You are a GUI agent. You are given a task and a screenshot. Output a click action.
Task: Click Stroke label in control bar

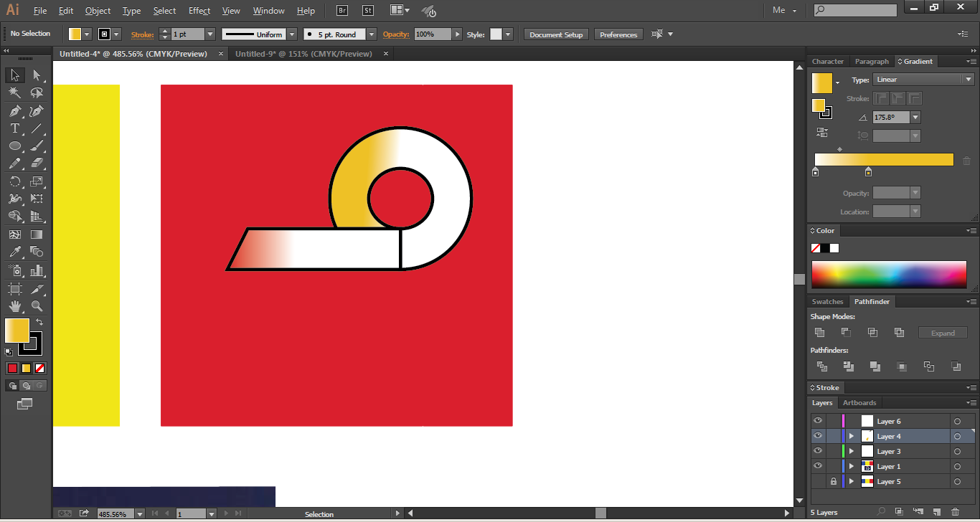(142, 34)
